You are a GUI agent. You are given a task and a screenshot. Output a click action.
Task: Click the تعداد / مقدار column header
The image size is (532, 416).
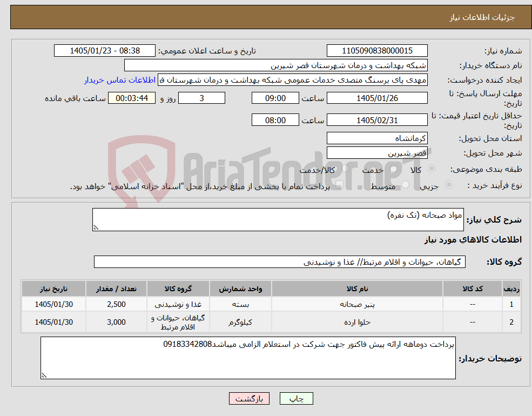coord(116,288)
